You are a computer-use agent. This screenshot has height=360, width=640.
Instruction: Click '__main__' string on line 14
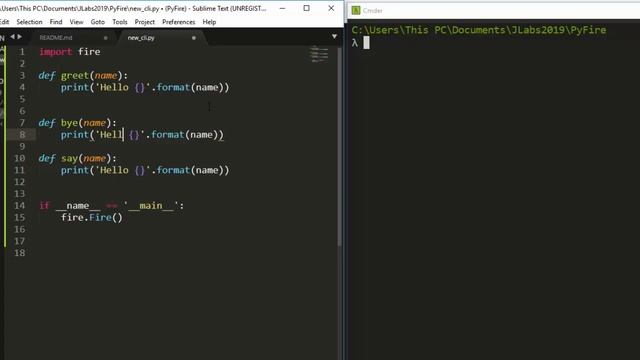point(151,206)
